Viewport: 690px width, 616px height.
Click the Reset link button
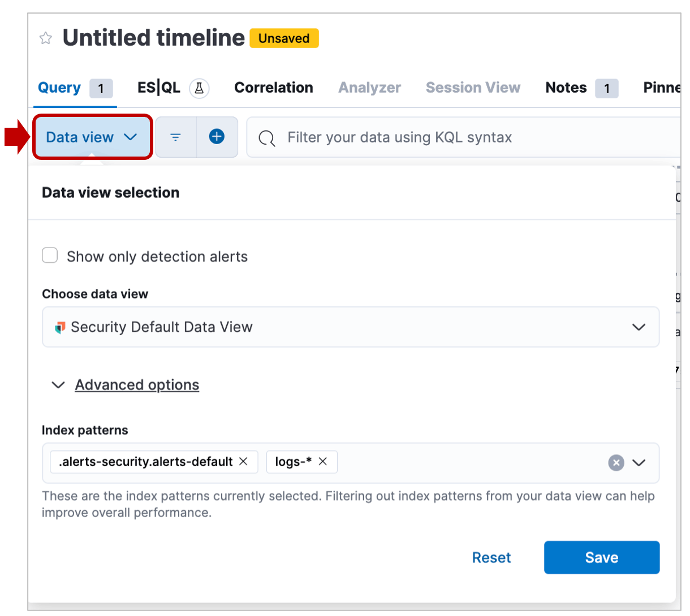(x=491, y=558)
